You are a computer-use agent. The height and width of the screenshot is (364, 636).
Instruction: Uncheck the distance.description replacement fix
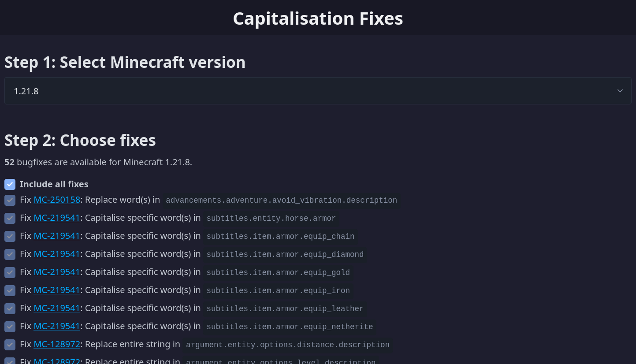(x=10, y=345)
